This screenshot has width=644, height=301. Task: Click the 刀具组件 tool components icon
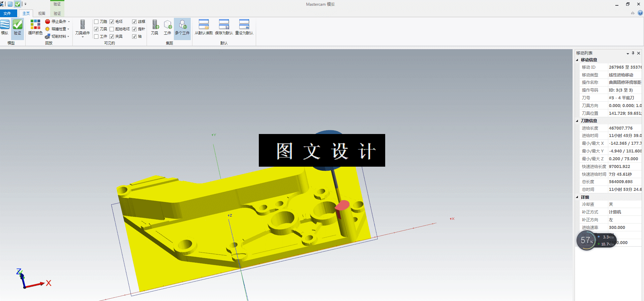83,25
